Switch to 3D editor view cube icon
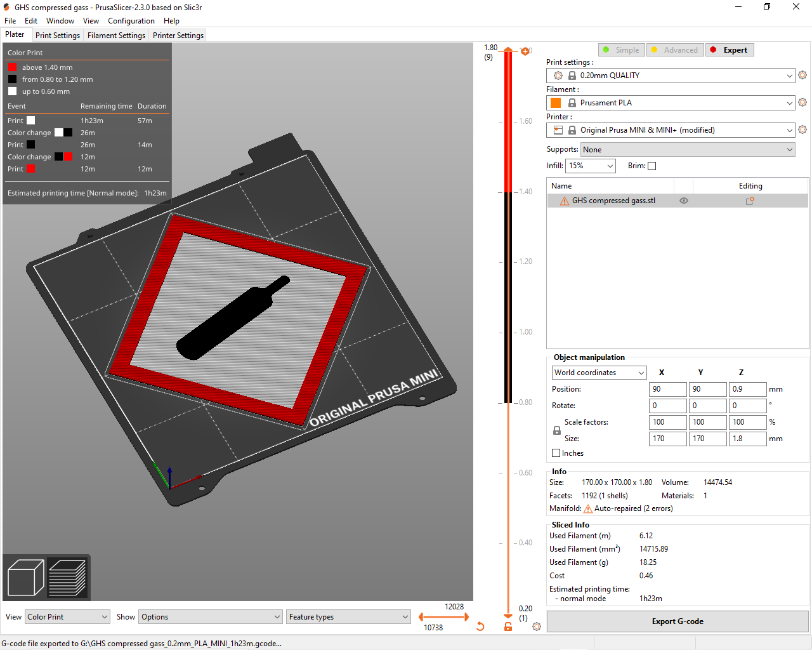 (25, 578)
